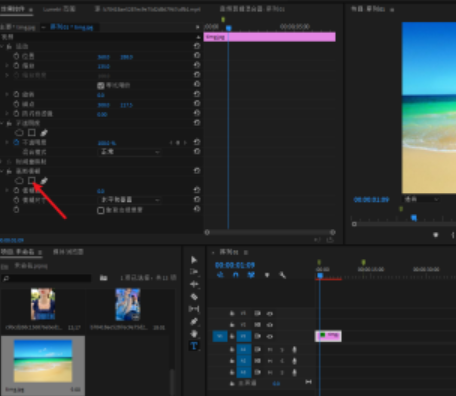Image resolution: width=456 pixels, height=396 pixels.
Task: Open the blend mode dropdown
Action: 130,152
